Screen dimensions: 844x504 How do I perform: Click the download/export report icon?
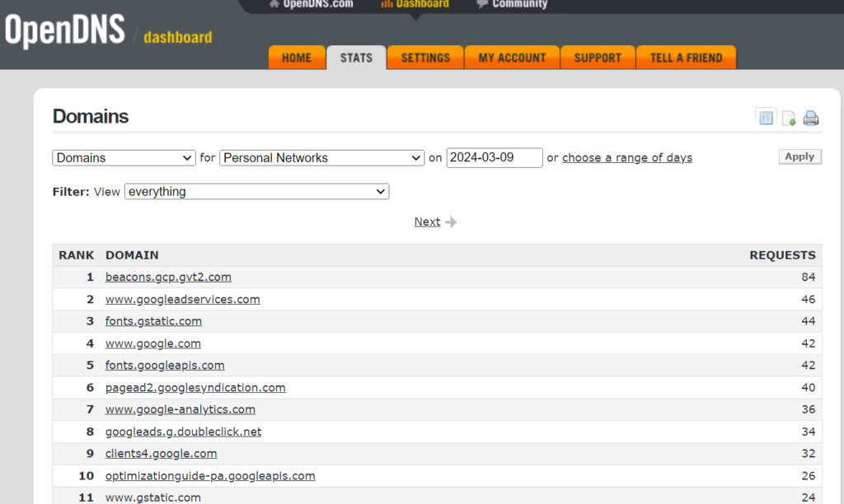(x=789, y=118)
